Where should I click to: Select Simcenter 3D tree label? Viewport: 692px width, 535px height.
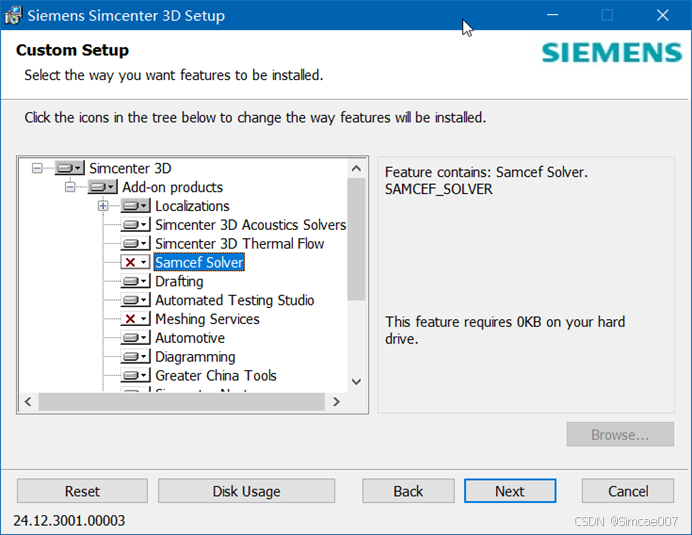130,168
